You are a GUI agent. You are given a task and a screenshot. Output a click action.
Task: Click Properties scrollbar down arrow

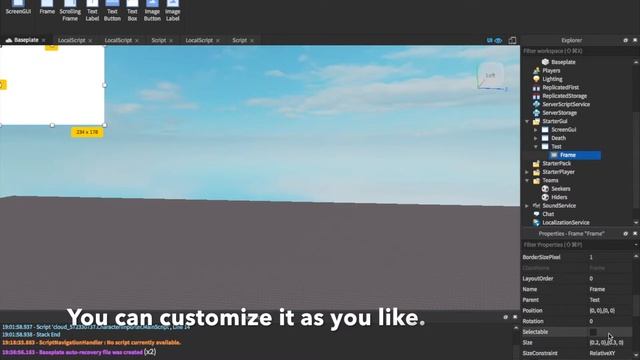[636, 355]
